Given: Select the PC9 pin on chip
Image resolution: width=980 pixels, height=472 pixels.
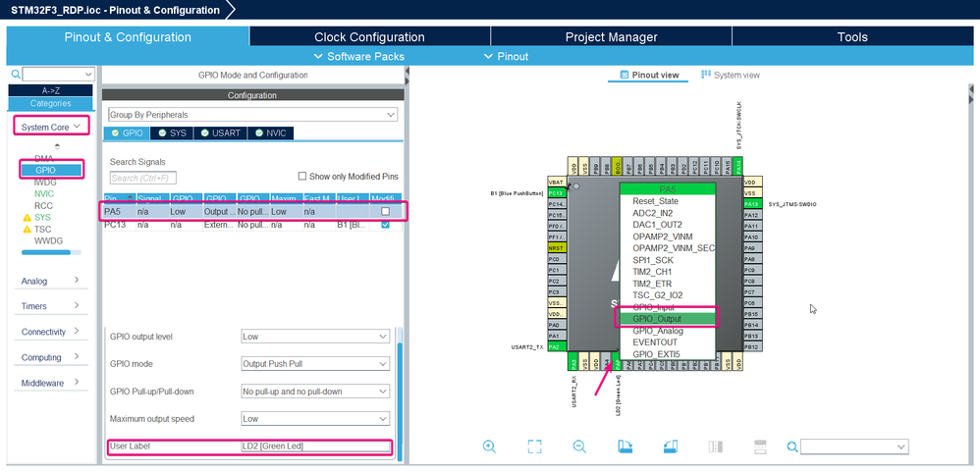Looking at the screenshot, I should [752, 270].
